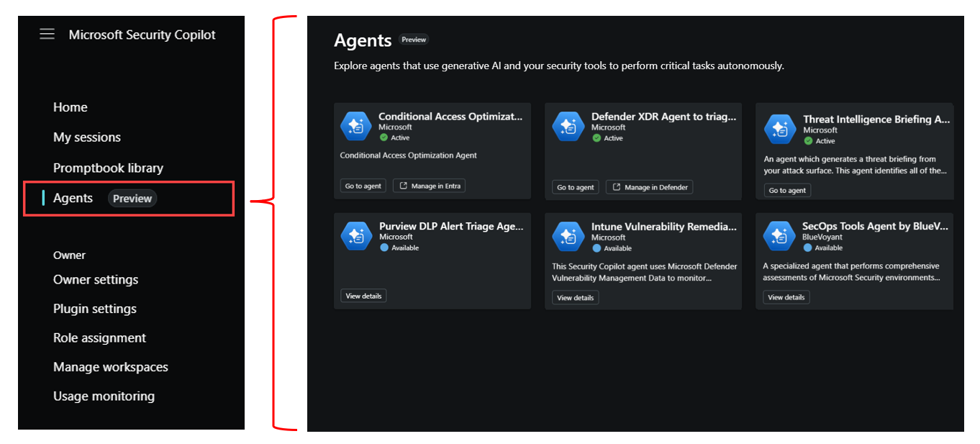Open Owner settings
This screenshot has width=980, height=444.
(x=96, y=279)
